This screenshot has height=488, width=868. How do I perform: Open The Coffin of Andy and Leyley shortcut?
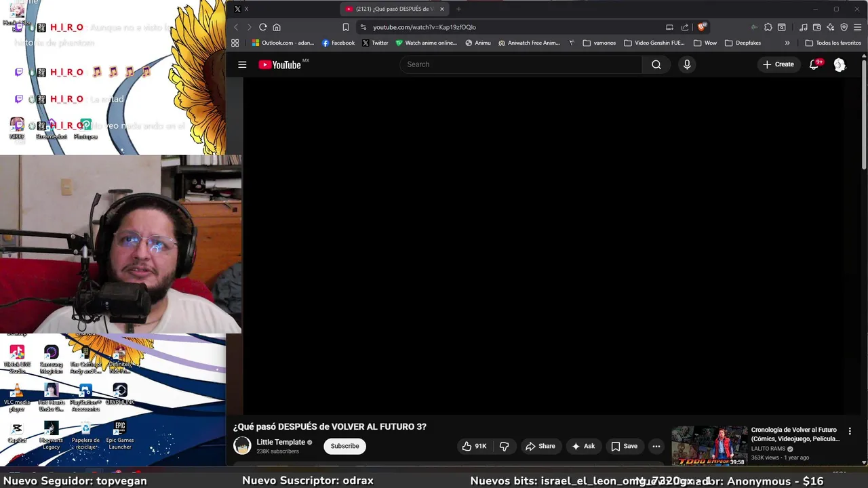(x=85, y=360)
